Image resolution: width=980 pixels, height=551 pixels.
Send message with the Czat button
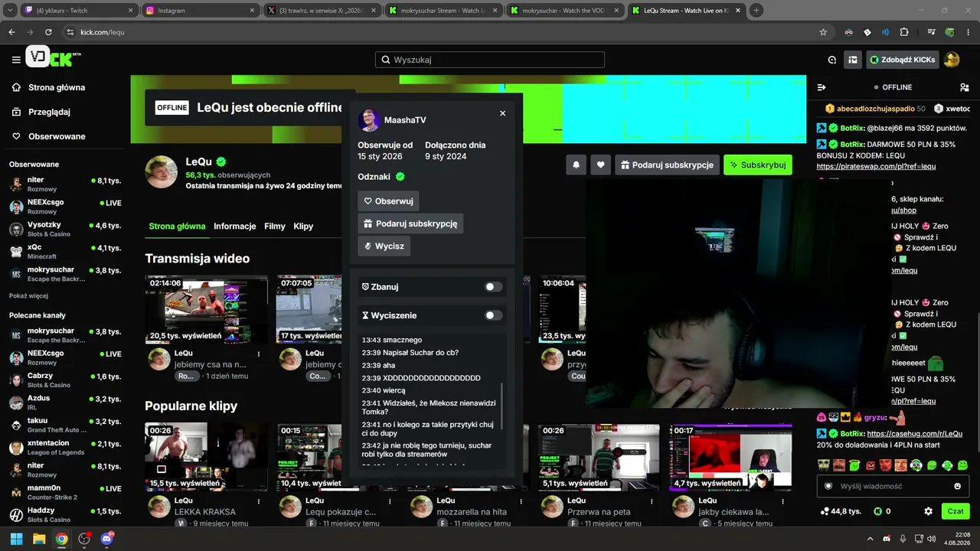coord(955,511)
